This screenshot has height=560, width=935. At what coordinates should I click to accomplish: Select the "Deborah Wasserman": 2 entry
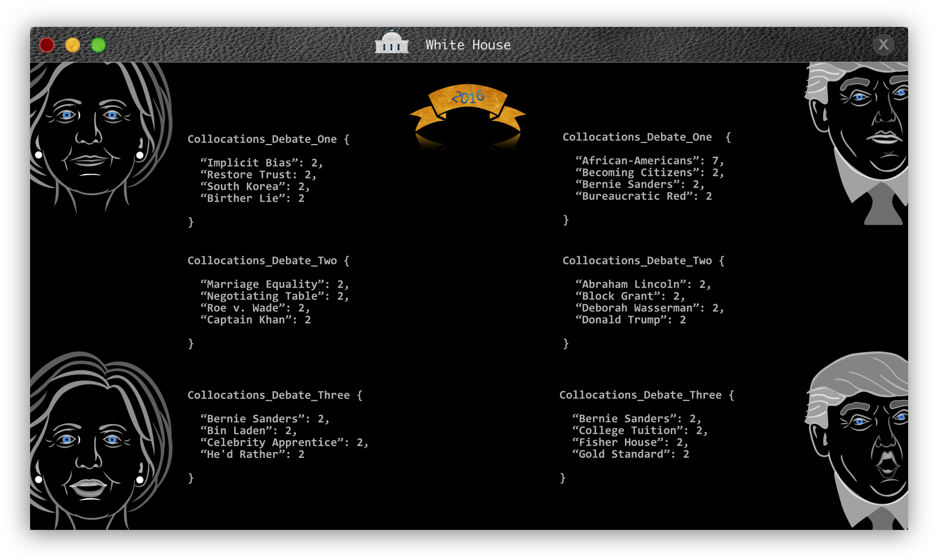click(x=650, y=308)
